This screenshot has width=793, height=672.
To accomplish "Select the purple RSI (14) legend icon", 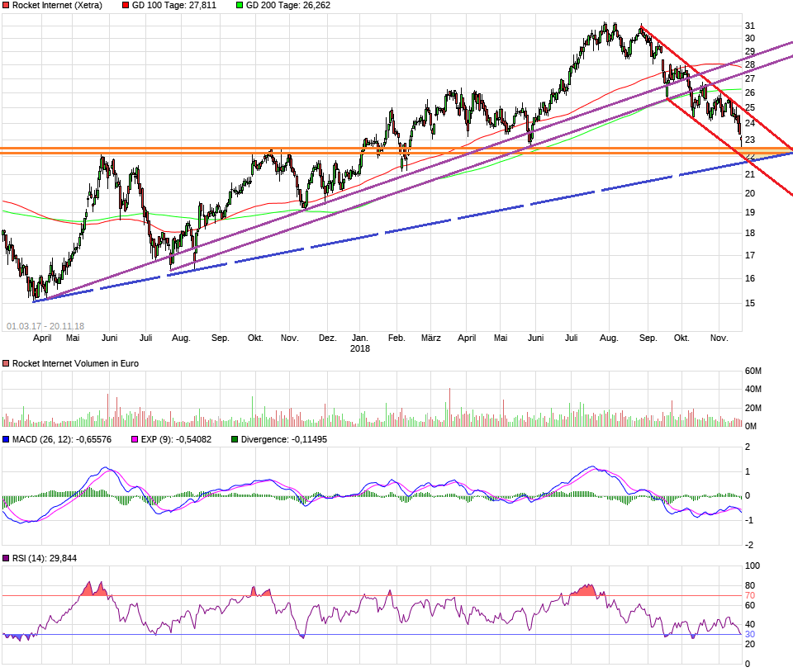I will (x=6, y=558).
